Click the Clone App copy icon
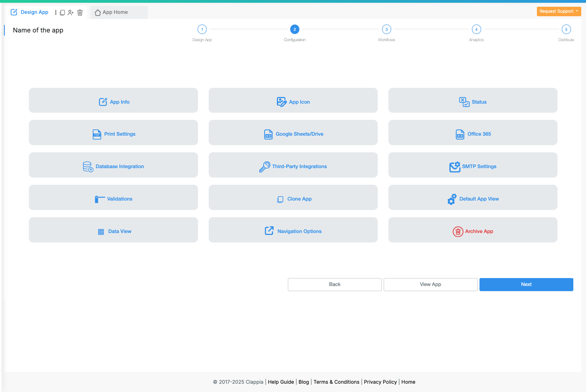 280,199
